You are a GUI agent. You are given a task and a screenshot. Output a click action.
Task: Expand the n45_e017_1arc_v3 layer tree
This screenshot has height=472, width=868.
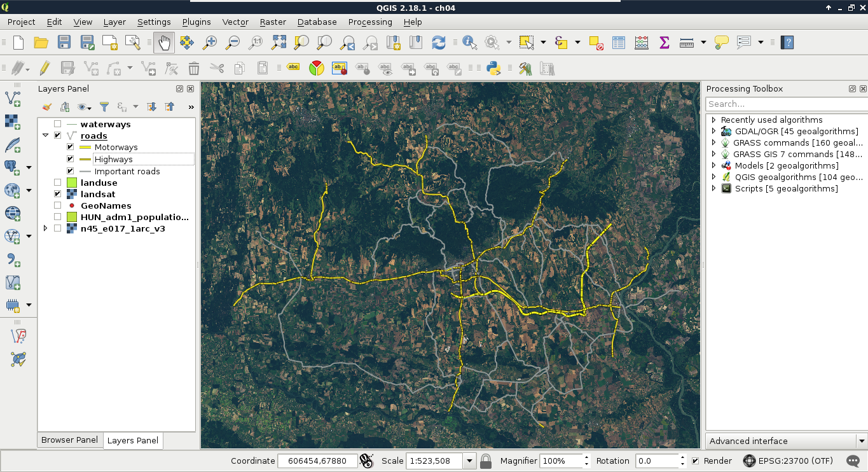tap(45, 228)
